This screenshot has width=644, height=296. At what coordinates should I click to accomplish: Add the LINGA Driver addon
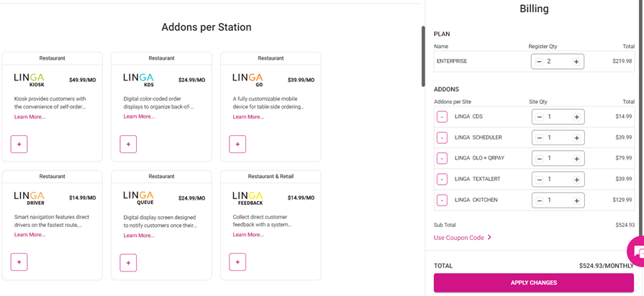pyautogui.click(x=19, y=262)
